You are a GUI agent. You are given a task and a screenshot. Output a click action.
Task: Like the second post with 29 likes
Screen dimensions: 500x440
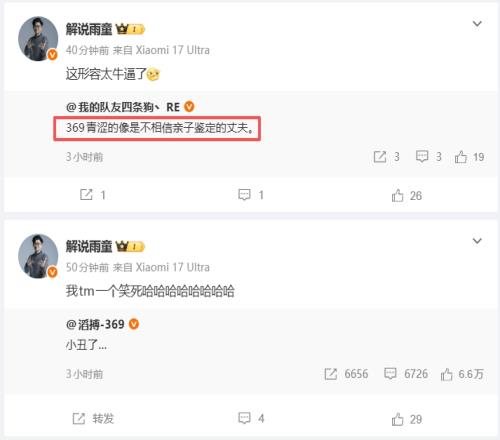point(407,419)
